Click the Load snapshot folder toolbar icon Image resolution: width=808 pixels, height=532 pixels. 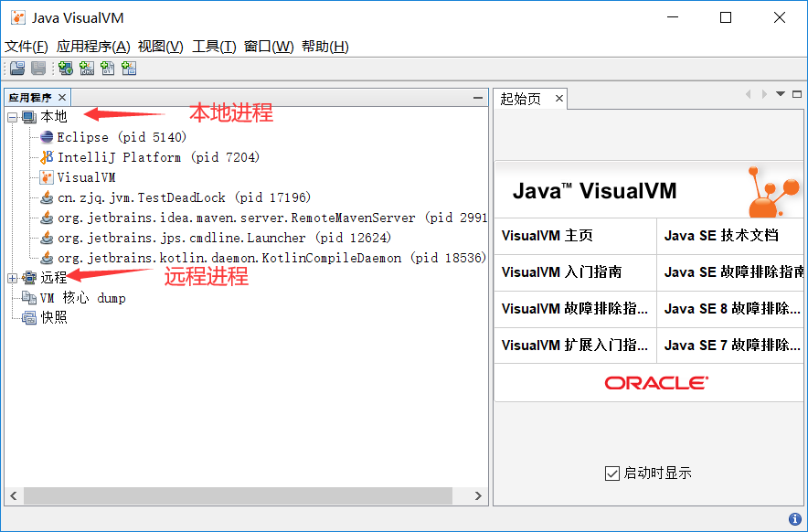pos(17,68)
